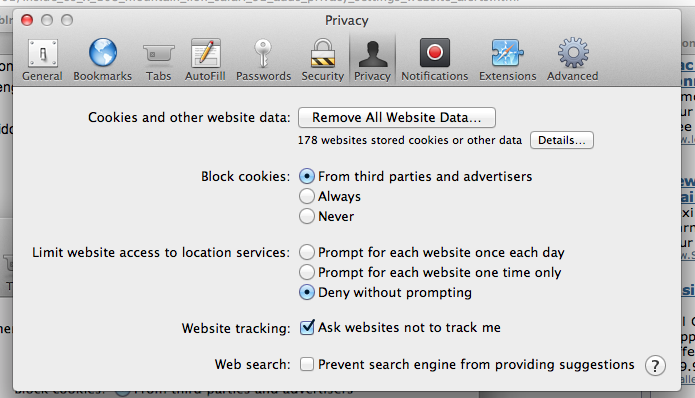Open the question mark help button
Image resolution: width=695 pixels, height=398 pixels.
[x=655, y=366]
